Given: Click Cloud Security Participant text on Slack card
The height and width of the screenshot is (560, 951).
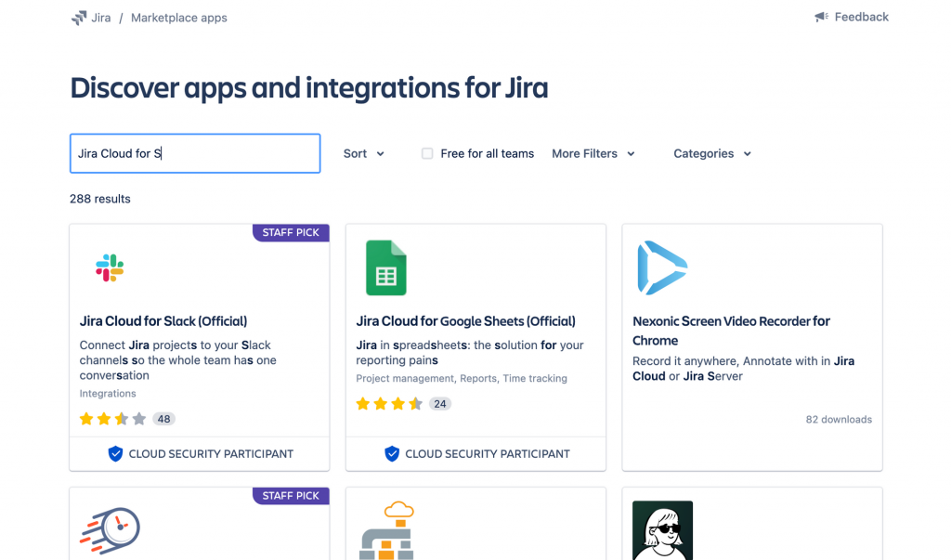Looking at the screenshot, I should (x=211, y=454).
